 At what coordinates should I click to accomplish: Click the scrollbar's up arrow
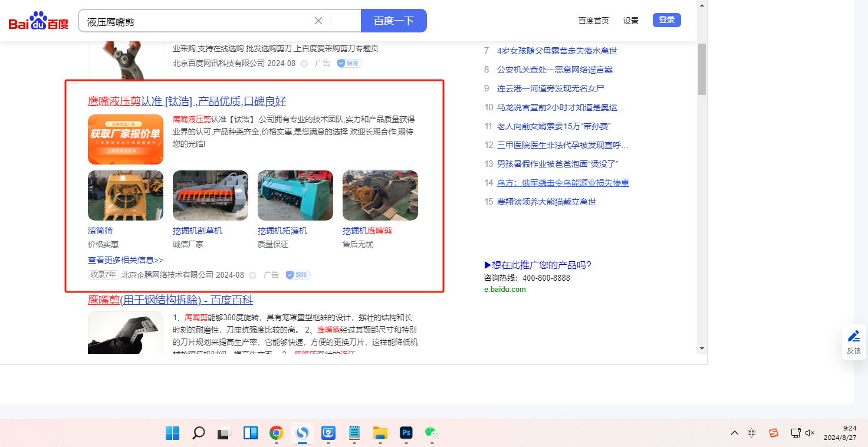click(702, 5)
